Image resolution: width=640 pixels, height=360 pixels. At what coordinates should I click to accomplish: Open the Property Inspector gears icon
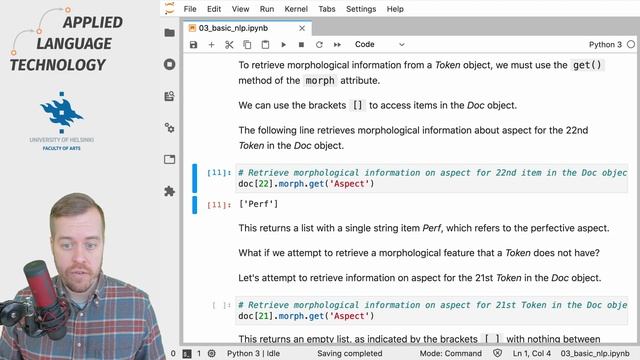[169, 128]
